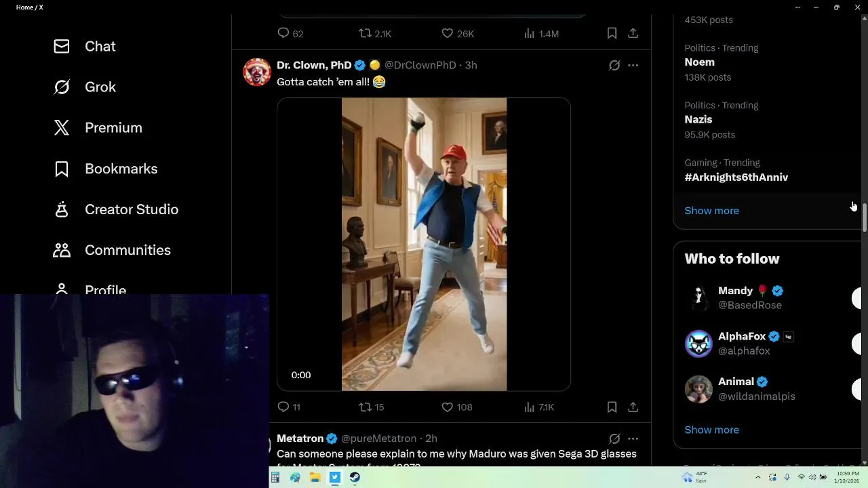Open Mandy @BasedRose profile
The height and width of the screenshot is (488, 868).
pos(750,298)
